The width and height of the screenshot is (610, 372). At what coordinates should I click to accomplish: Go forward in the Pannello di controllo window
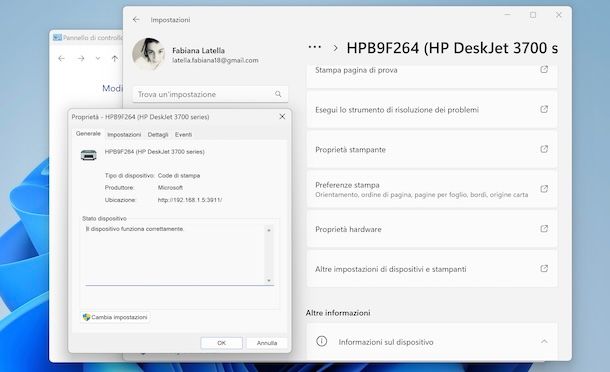[x=81, y=59]
